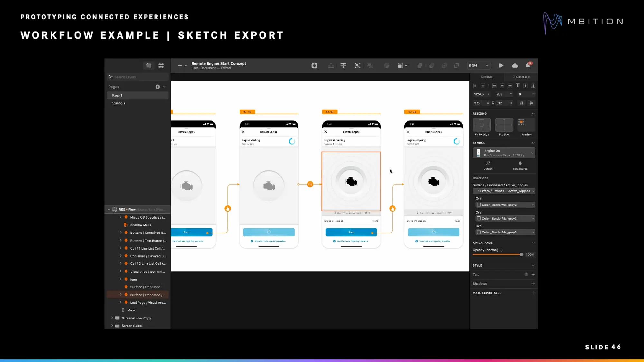Open the notifications bell icon
This screenshot has width=644, height=362.
pos(528,66)
